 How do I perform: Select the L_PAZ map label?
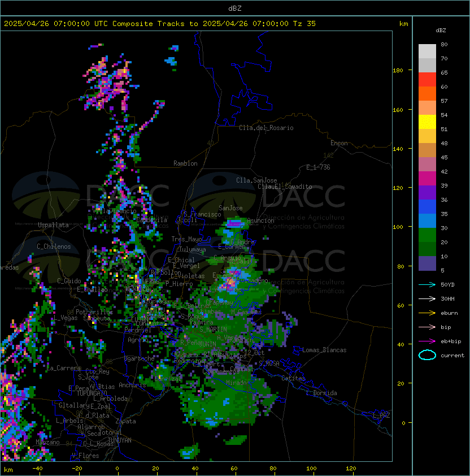[381, 416]
